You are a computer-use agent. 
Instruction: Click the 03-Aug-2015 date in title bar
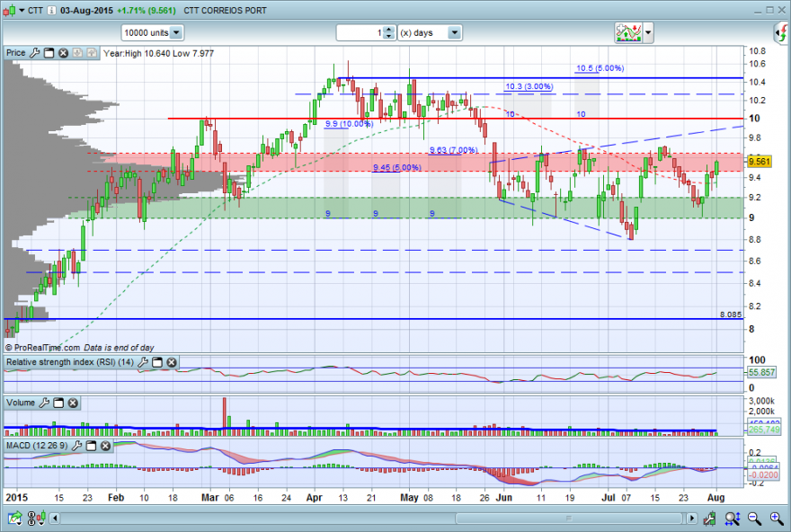point(87,10)
